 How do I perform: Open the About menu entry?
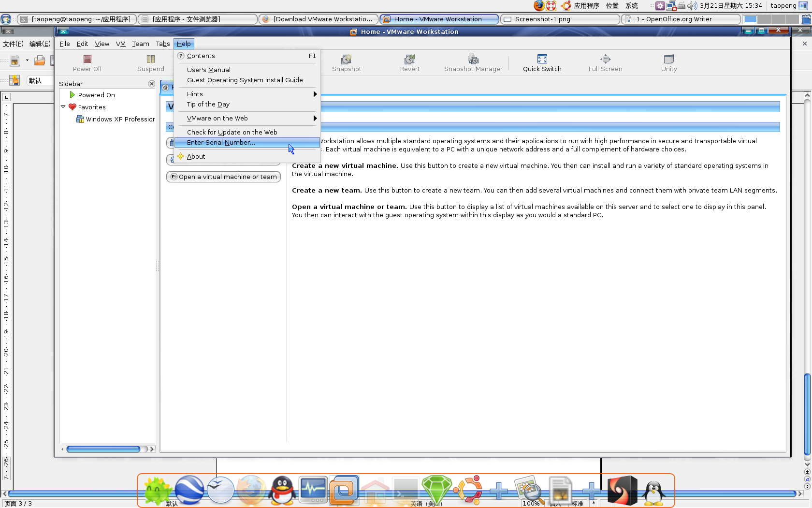coord(247,157)
